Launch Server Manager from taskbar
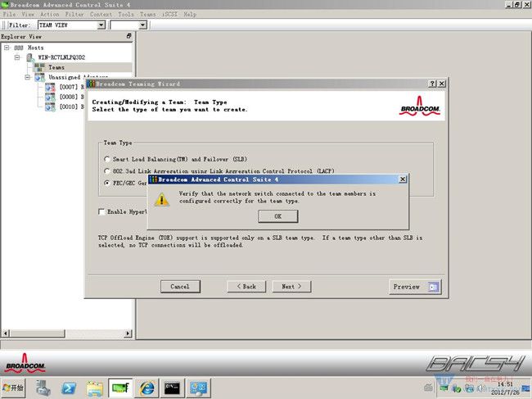This screenshot has width=532, height=399. tap(43, 388)
